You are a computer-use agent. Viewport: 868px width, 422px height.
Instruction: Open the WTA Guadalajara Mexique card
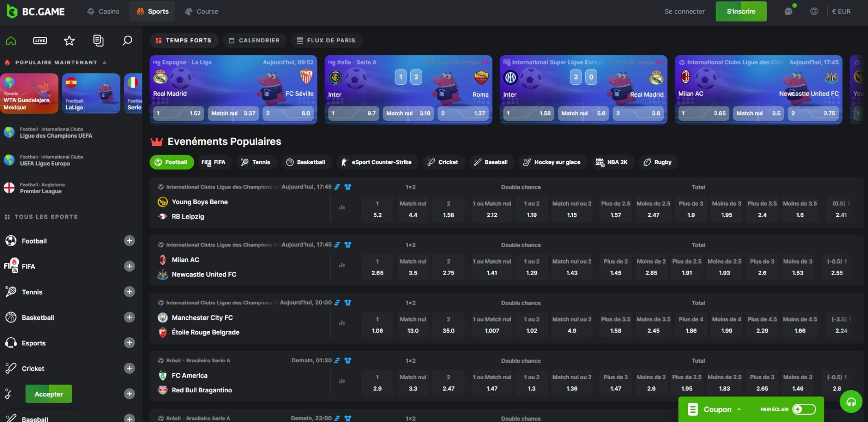coord(29,93)
